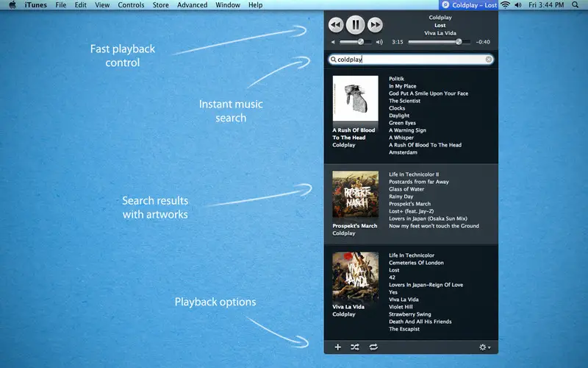Screen dimensions: 588x368
Task: Play the song The Scientist
Action: pyautogui.click(x=404, y=101)
